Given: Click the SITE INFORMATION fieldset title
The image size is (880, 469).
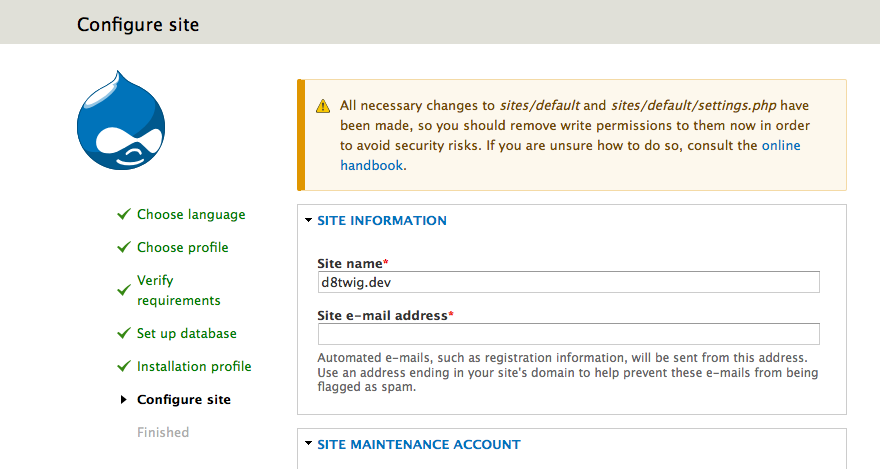Looking at the screenshot, I should (x=382, y=220).
